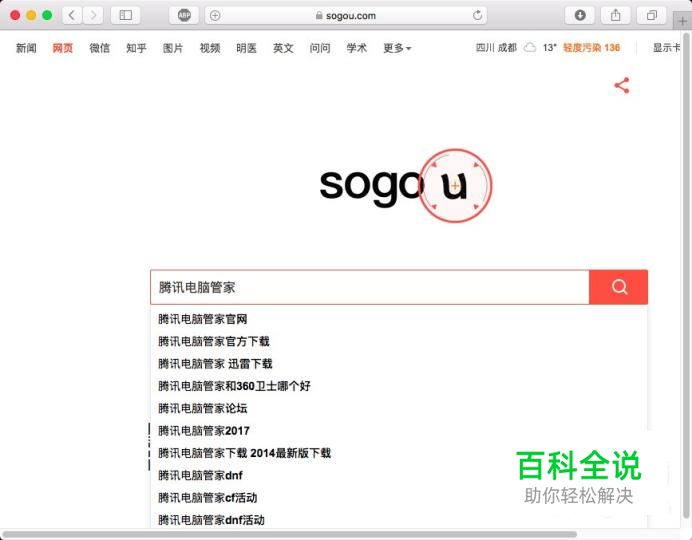The height and width of the screenshot is (540, 692).
Task: Click the 显示卡 link
Action: (x=666, y=47)
